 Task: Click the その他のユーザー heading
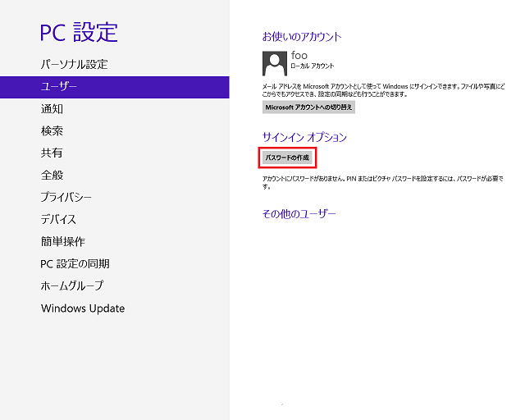pyautogui.click(x=299, y=214)
